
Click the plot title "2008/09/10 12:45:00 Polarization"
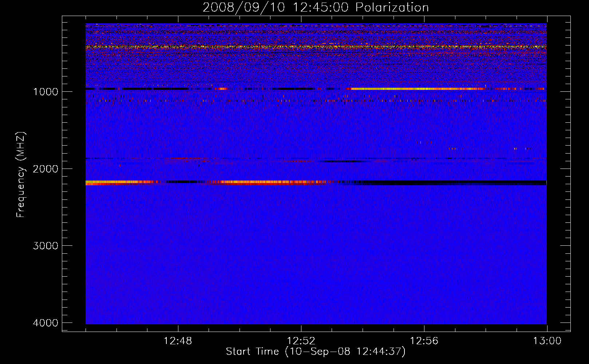[x=316, y=7]
